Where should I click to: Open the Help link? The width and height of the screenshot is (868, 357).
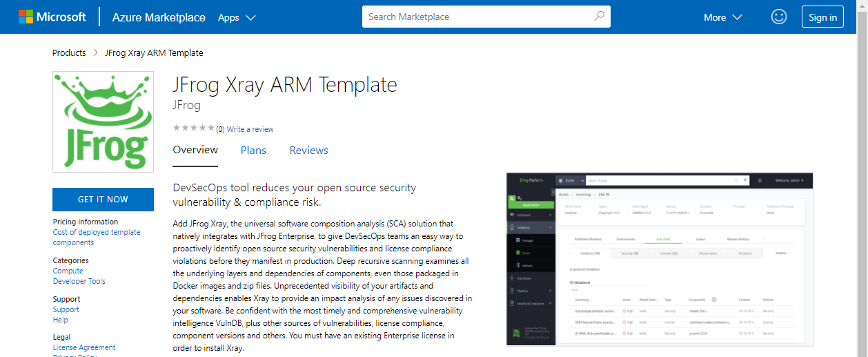coord(61,320)
